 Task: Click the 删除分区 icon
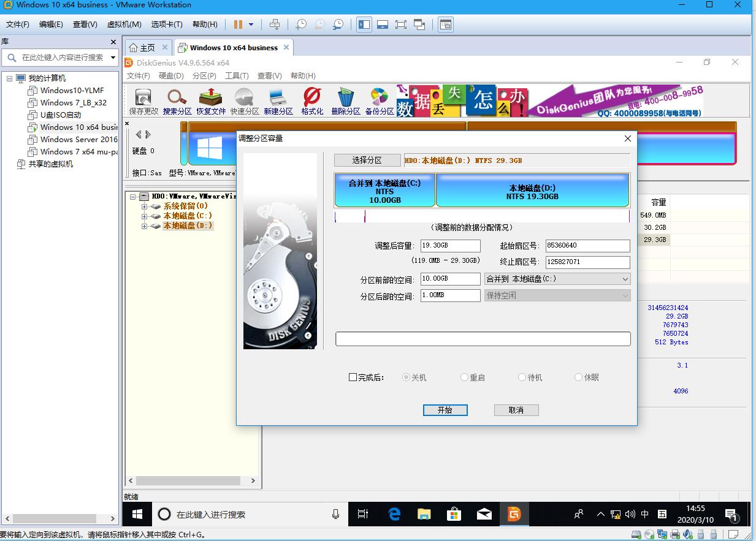pyautogui.click(x=345, y=101)
